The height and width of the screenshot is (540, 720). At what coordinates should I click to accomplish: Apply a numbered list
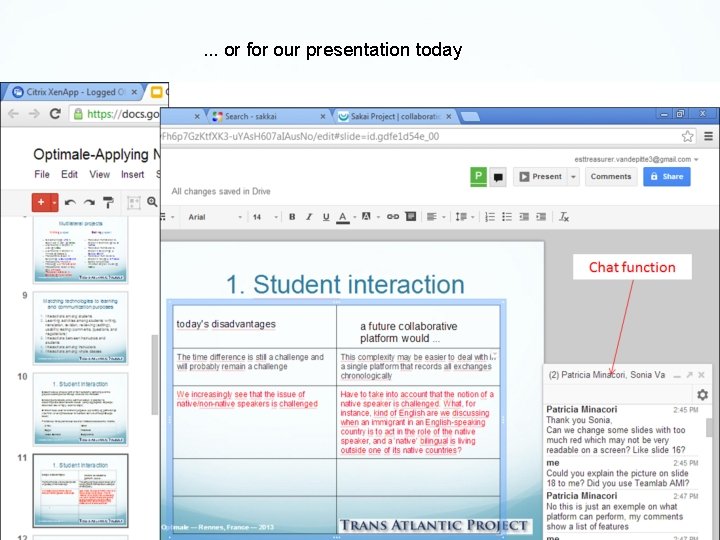pyautogui.click(x=490, y=217)
